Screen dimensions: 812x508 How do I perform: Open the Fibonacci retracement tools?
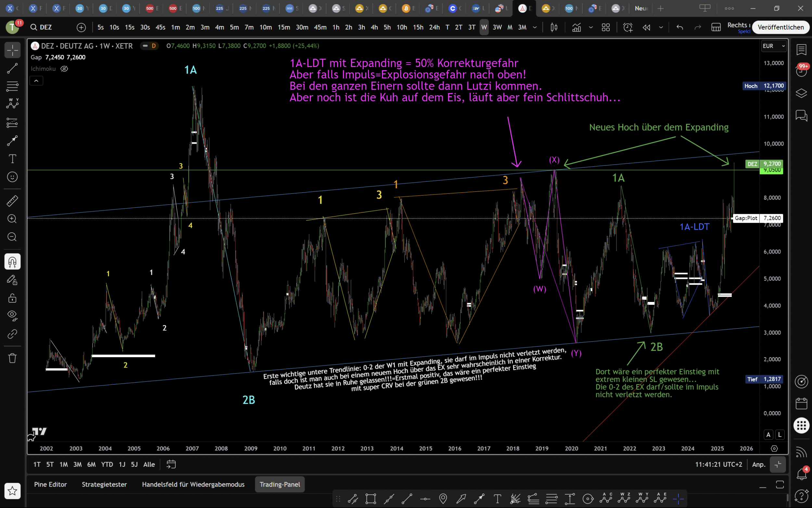(12, 86)
